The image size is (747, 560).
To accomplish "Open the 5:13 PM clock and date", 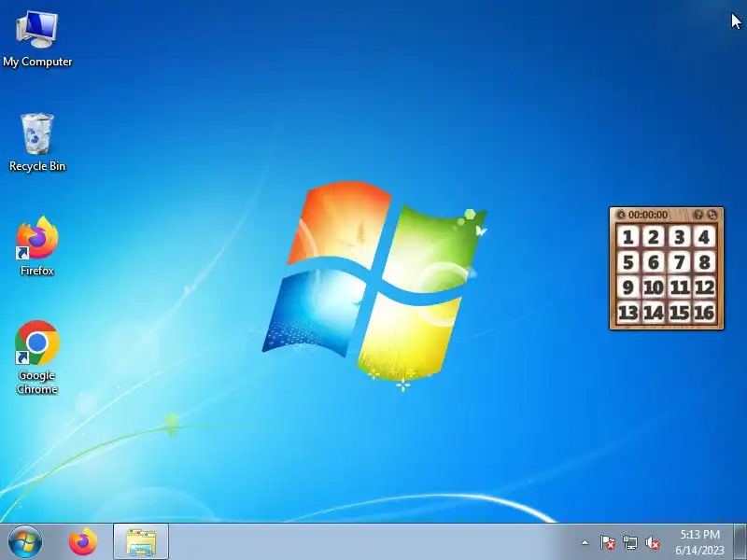I will (699, 542).
